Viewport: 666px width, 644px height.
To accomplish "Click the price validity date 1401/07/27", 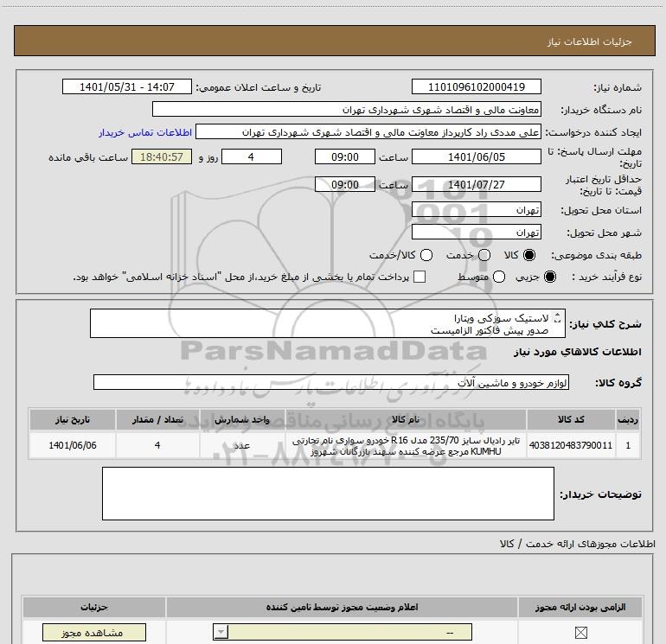I will tap(476, 184).
